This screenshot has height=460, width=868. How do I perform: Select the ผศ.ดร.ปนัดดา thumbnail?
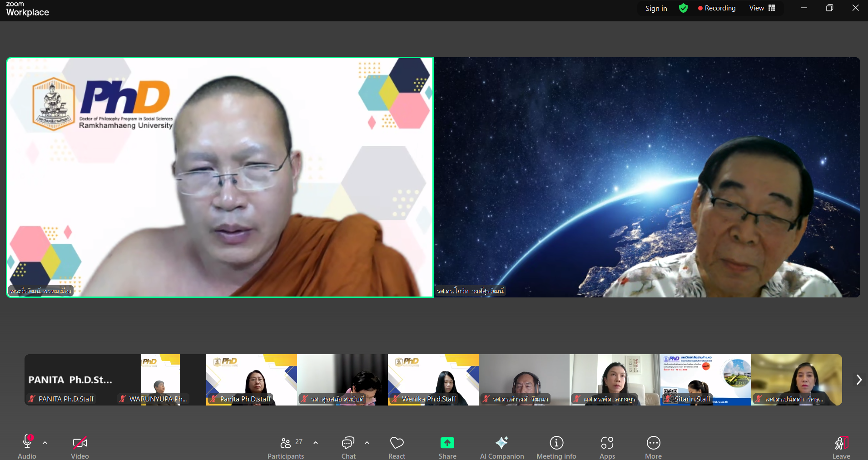coord(797,380)
